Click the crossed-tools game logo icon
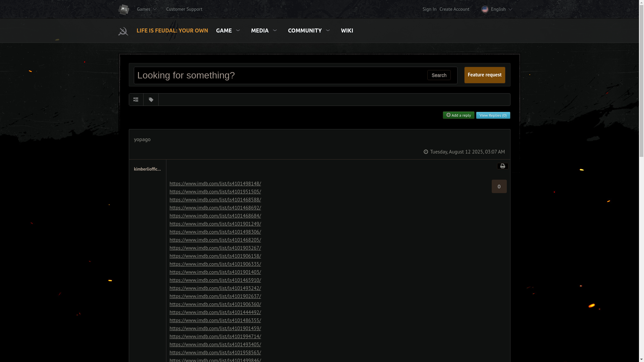Image resolution: width=644 pixels, height=362 pixels. tap(123, 31)
